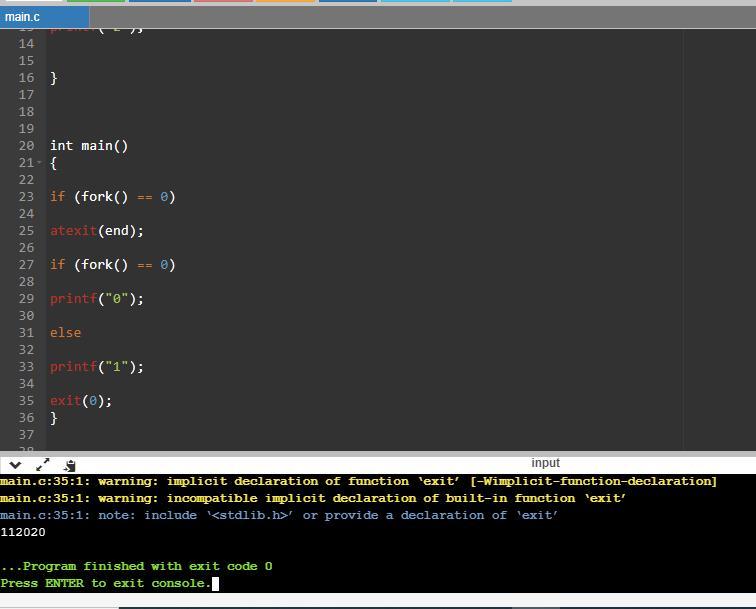Place cursor on the atexit(end); statement
756x609 pixels.
pos(97,231)
